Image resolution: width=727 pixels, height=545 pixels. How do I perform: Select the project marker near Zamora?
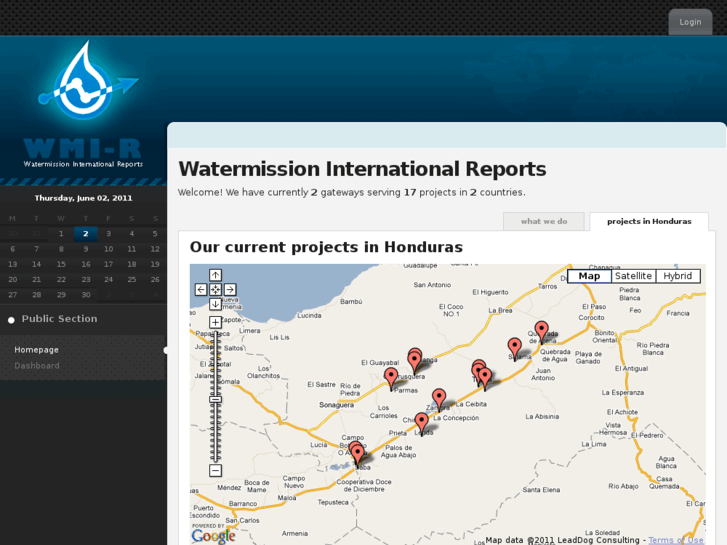[x=439, y=400]
